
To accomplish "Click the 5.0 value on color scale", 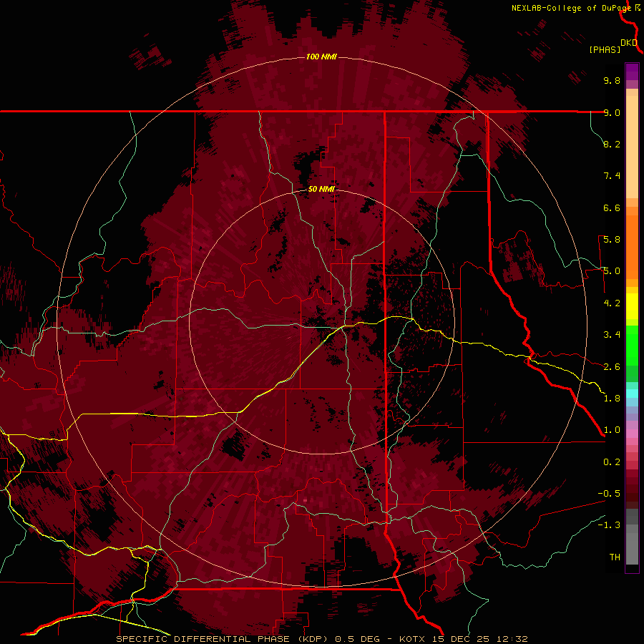I will pos(612,271).
